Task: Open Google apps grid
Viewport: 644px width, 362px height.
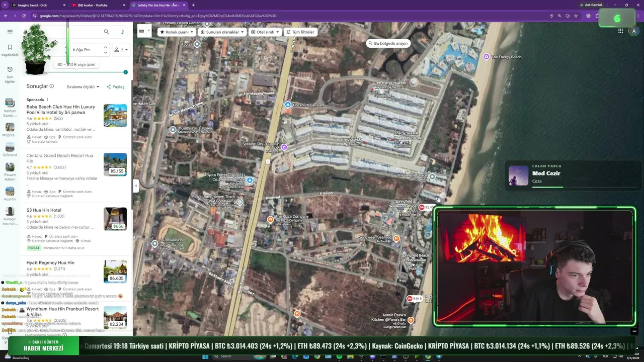Action: pos(620,31)
